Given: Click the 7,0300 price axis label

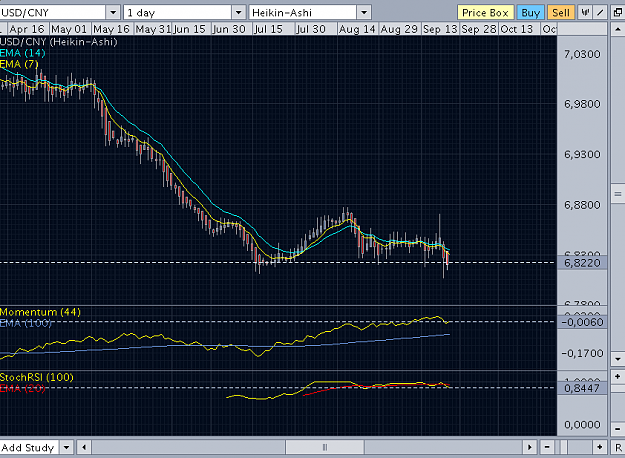Looking at the screenshot, I should point(582,54).
